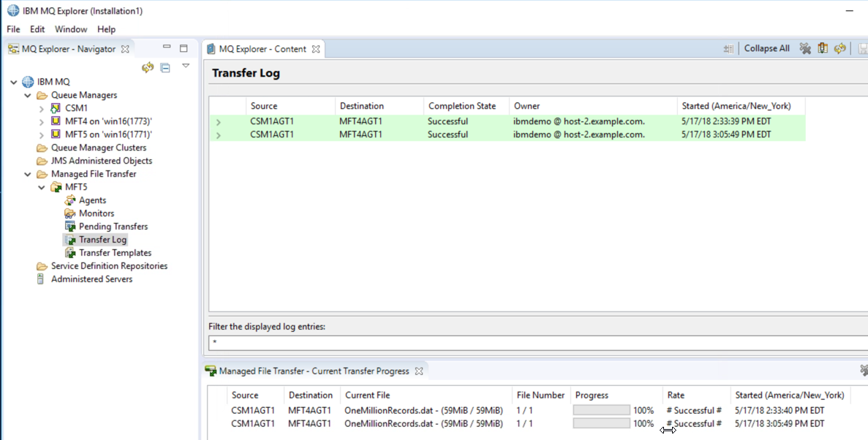Screen dimensions: 868x440
Task: Click progress bar of 3:05:49 PM transfer
Action: tap(601, 423)
